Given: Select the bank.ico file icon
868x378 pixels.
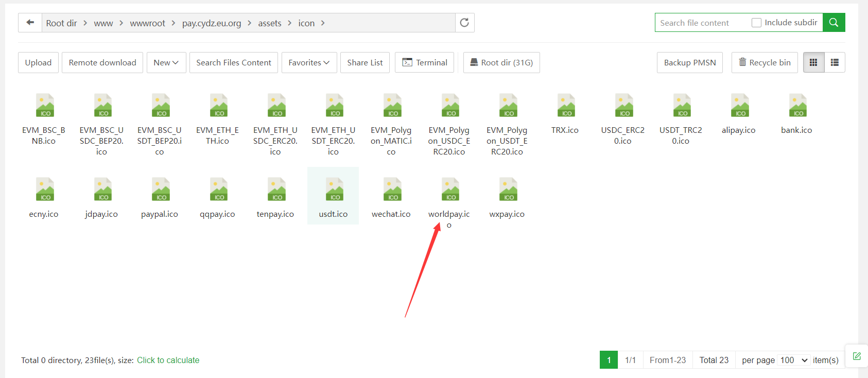Looking at the screenshot, I should click(x=797, y=106).
